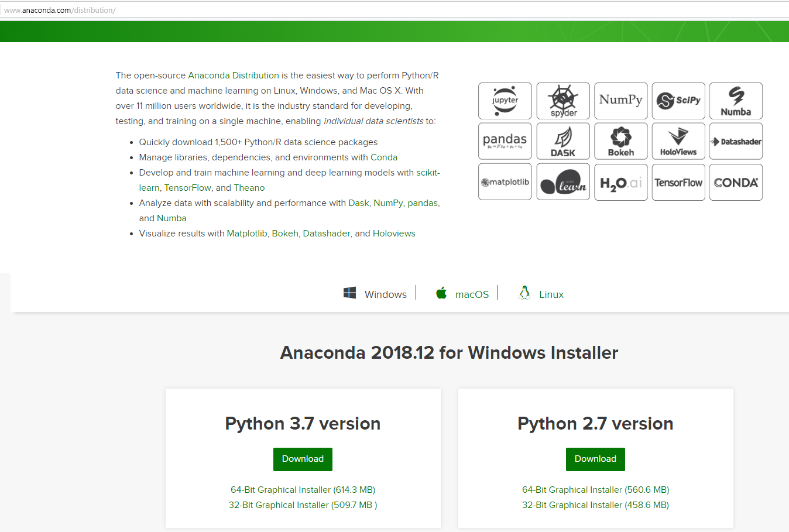Select the pandas logo tile
The height and width of the screenshot is (532, 789).
tap(505, 141)
